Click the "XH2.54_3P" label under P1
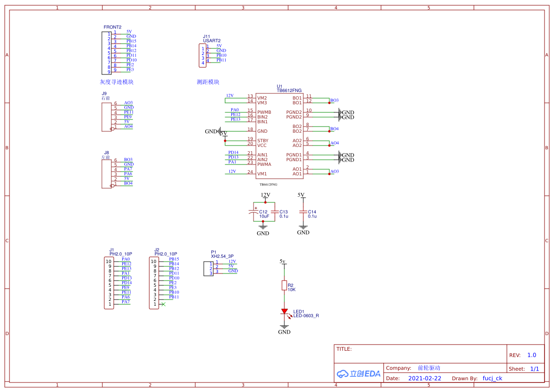Screen dimensions: 554x392 [222, 256]
